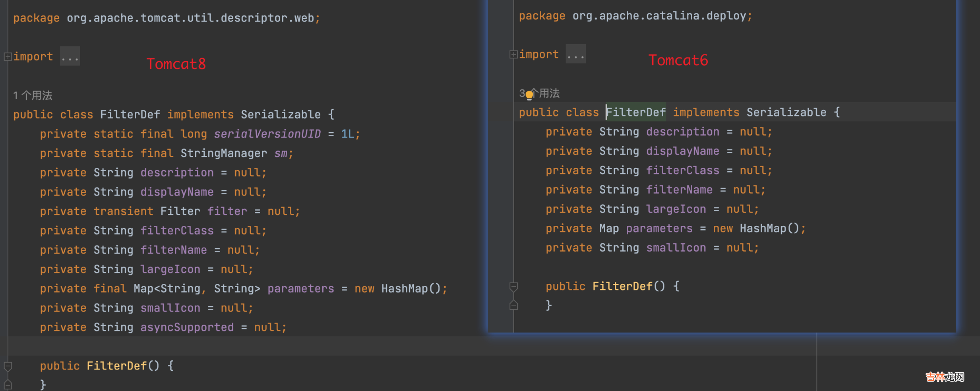Click 'Map<String, String>' type in Tomcat8 editor
The image size is (980, 391).
(197, 289)
